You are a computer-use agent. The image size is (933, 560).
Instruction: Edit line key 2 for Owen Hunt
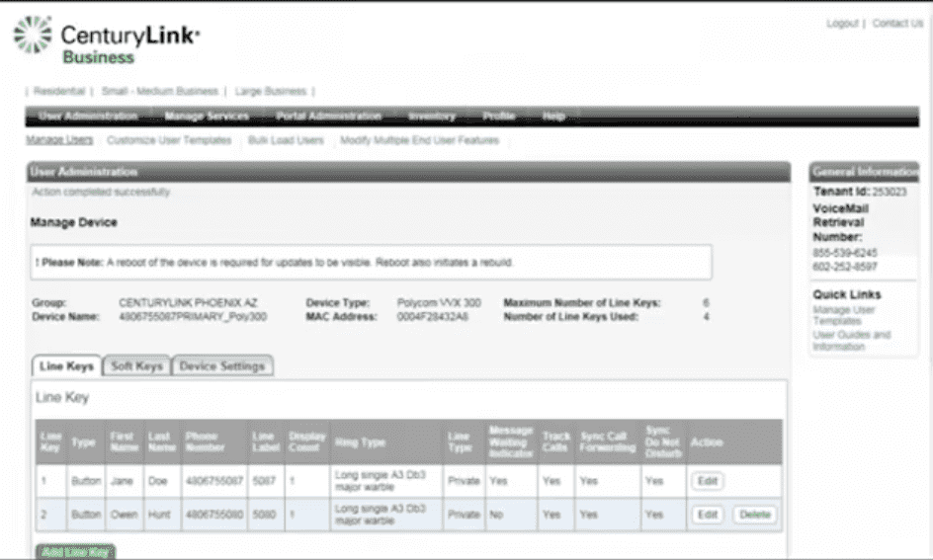pos(708,515)
